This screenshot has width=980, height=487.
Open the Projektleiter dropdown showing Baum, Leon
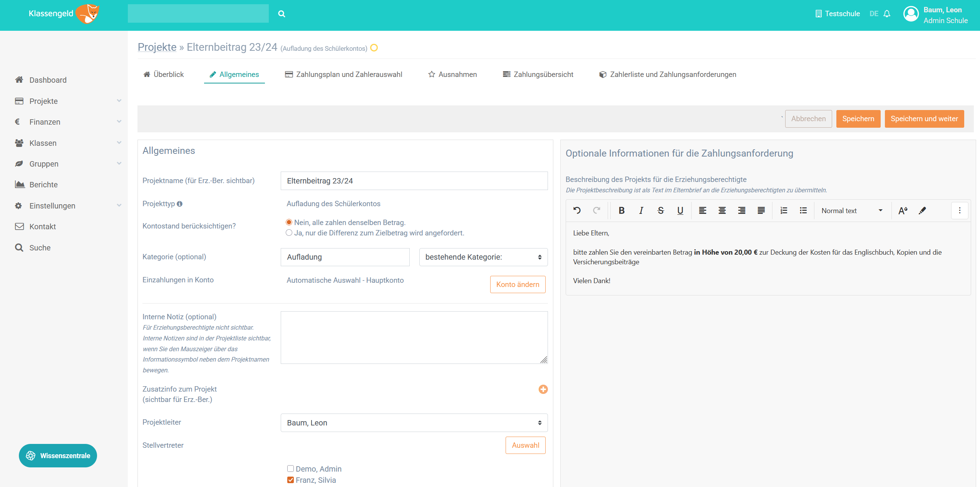click(x=414, y=423)
